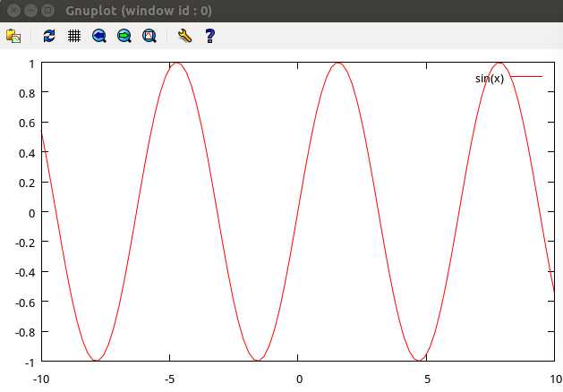
Task: Open configuration wrench settings
Action: [185, 36]
